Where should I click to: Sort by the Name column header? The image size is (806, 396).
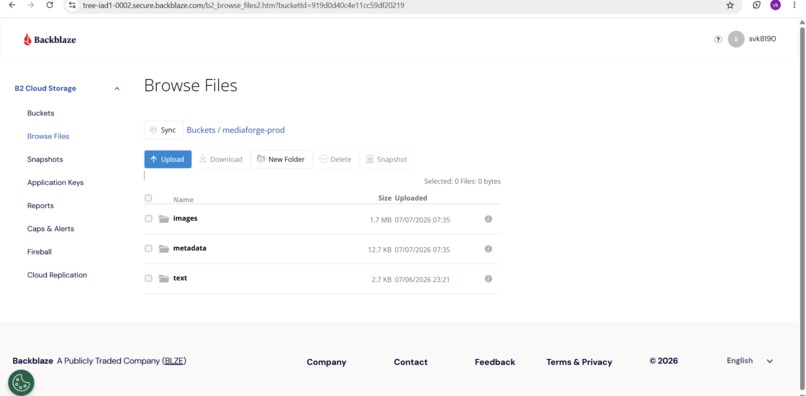coord(184,200)
